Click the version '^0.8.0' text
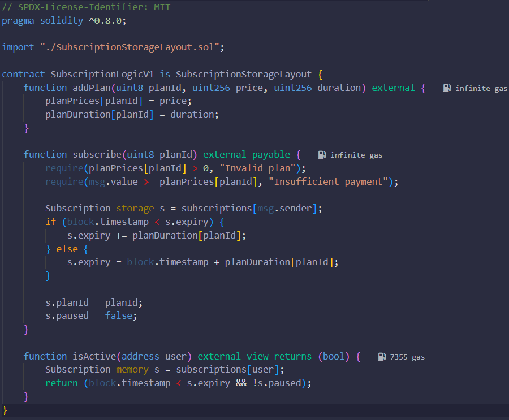509x420 pixels. [105, 21]
